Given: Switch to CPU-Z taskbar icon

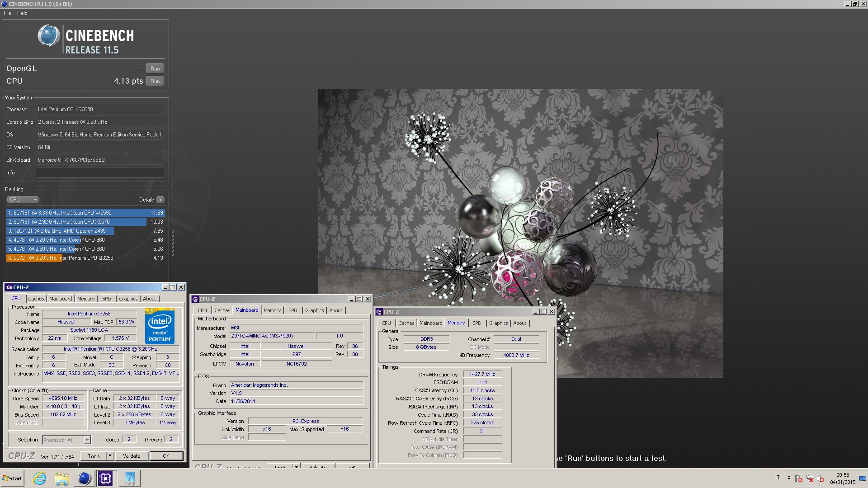Looking at the screenshot, I should [105, 479].
